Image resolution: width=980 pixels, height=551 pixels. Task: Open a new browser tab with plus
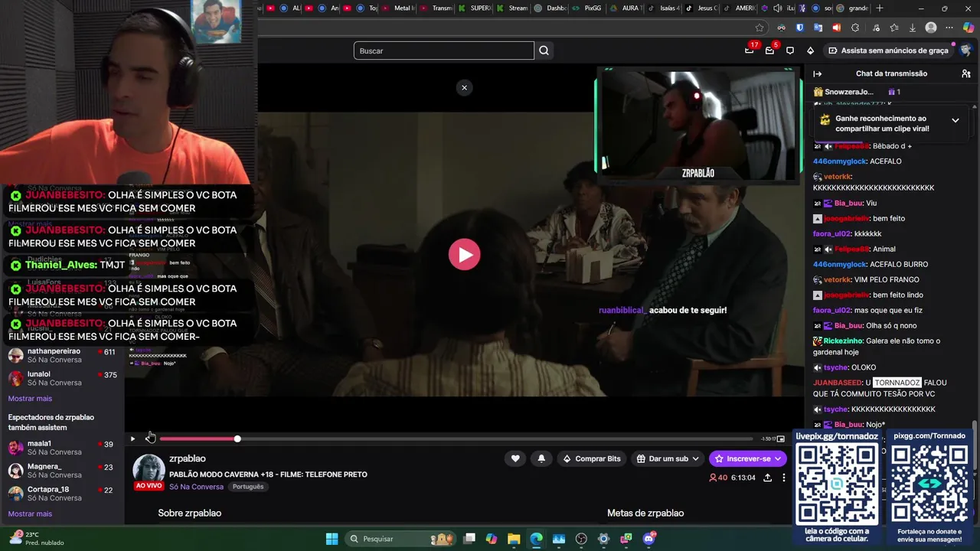(x=880, y=8)
